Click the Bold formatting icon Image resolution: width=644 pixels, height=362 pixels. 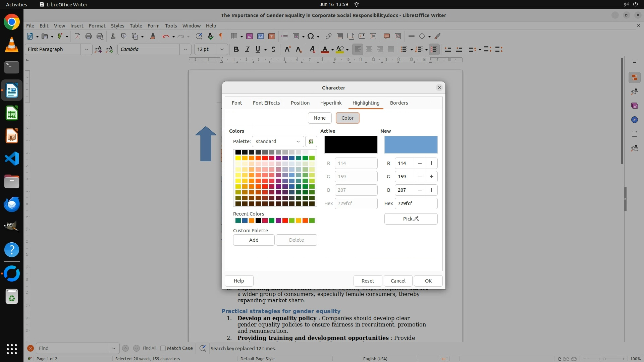[236, 49]
